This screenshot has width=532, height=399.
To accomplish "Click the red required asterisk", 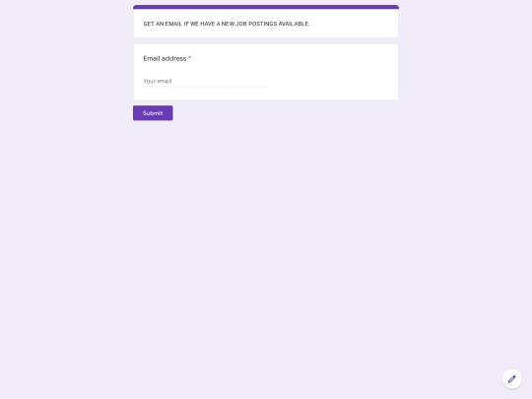I will tap(190, 58).
